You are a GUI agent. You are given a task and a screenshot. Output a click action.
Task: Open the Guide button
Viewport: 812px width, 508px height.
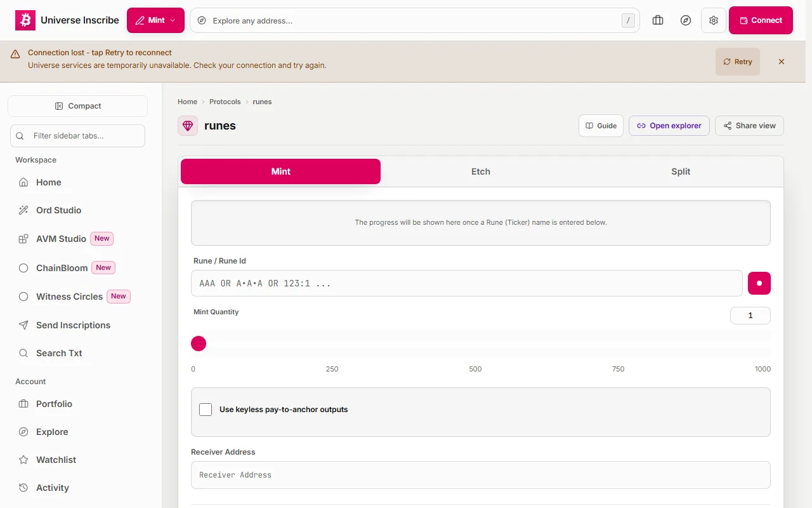pos(601,126)
